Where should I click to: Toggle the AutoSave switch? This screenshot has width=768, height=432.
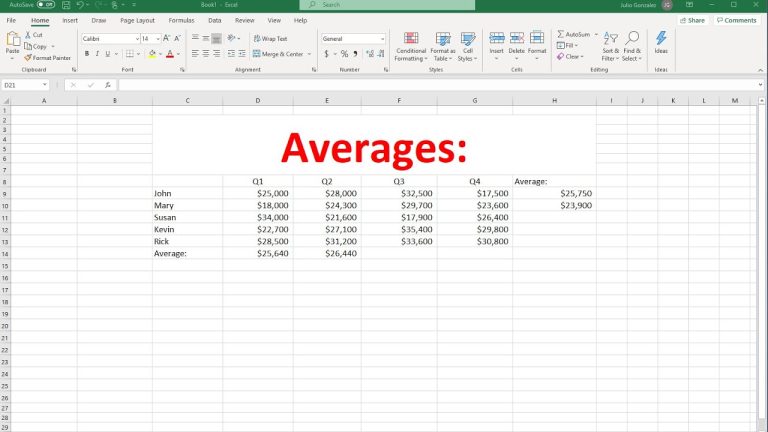click(46, 5)
